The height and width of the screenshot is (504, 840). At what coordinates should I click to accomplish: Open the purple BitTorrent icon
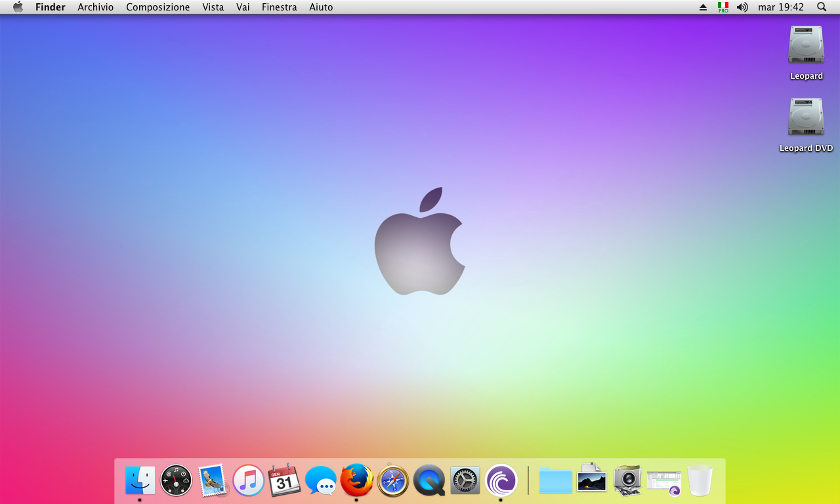[501, 480]
